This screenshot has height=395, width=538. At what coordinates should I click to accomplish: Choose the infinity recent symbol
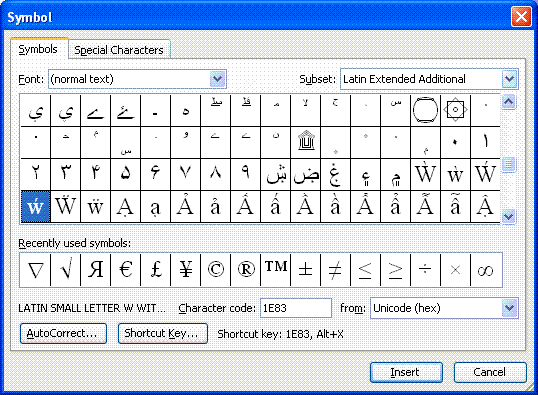click(486, 270)
